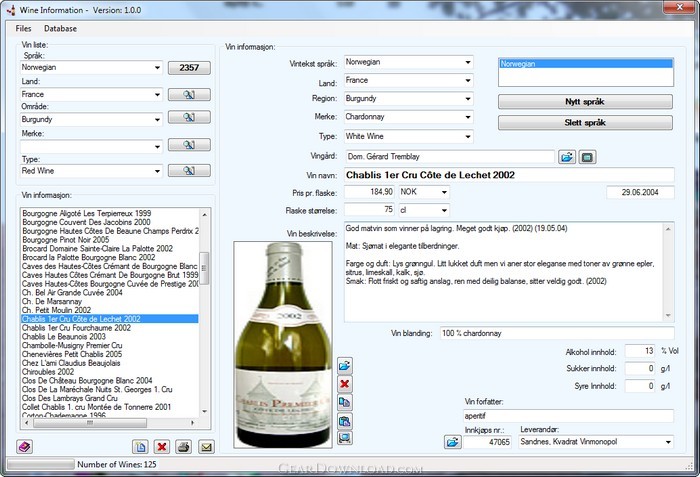Select Ch. Petit Moulin 2002
700x477 pixels.
click(x=110, y=310)
